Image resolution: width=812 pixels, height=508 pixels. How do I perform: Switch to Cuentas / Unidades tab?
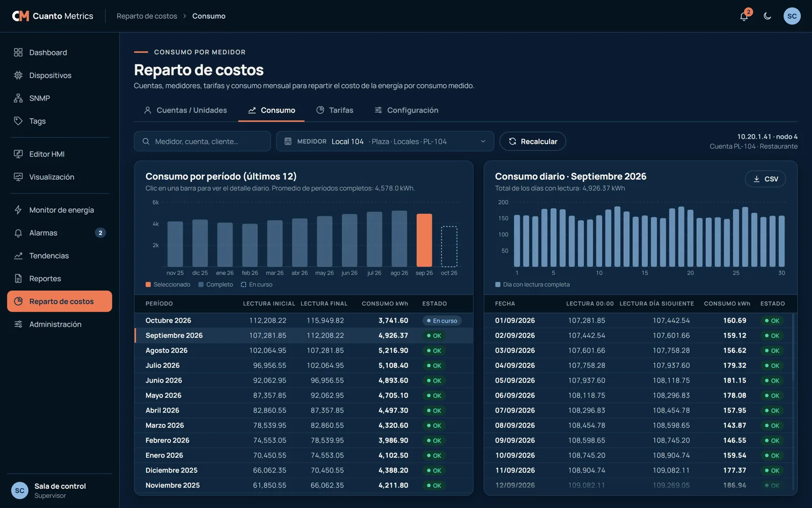[186, 110]
